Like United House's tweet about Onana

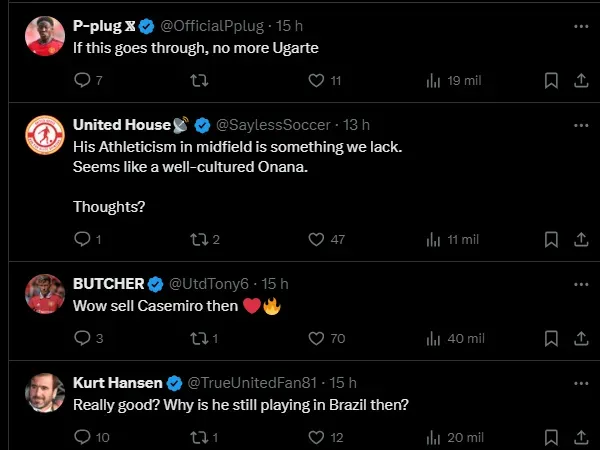316,239
